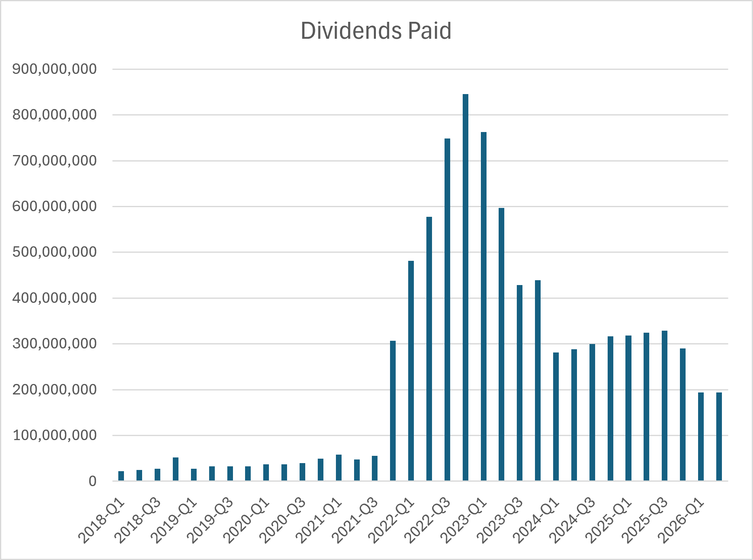Select the 2023-Q2 bar near 600 million

501,344
